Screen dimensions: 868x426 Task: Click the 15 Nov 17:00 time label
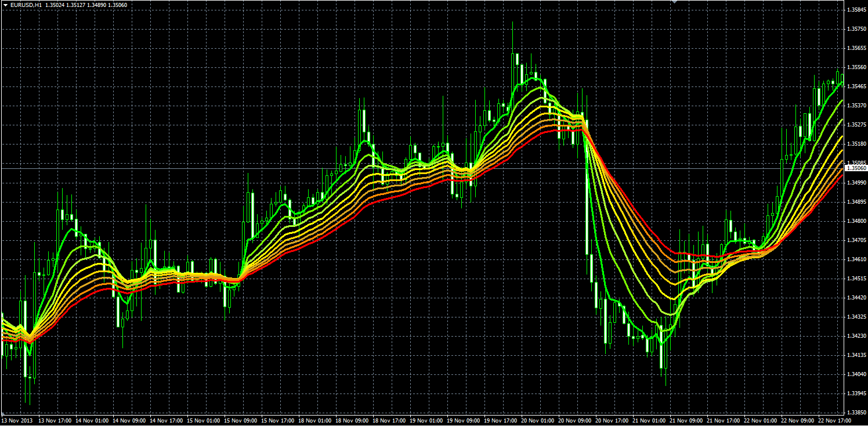278,420
